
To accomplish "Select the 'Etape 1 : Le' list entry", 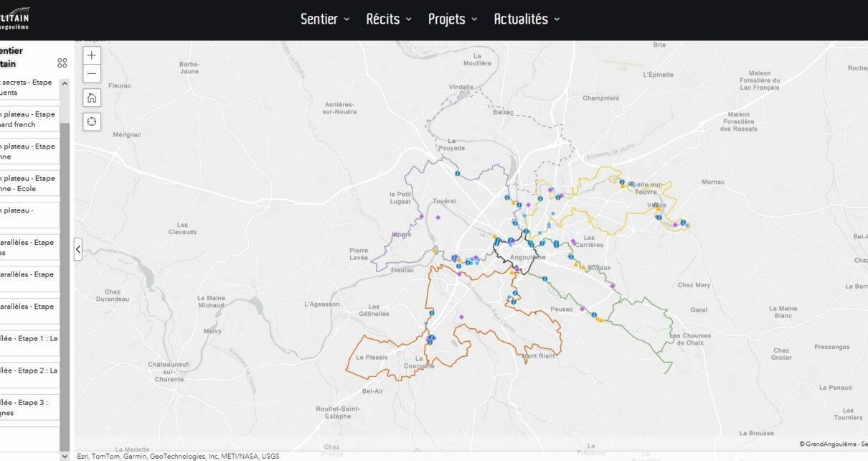I will tap(29, 343).
